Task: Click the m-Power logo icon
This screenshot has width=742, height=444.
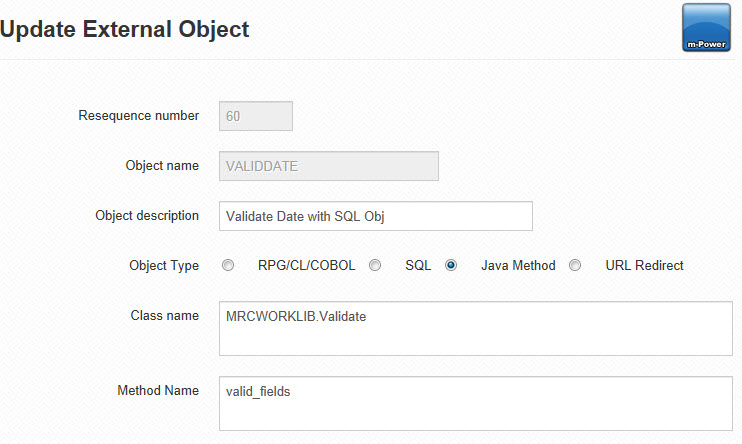Action: pos(706,27)
